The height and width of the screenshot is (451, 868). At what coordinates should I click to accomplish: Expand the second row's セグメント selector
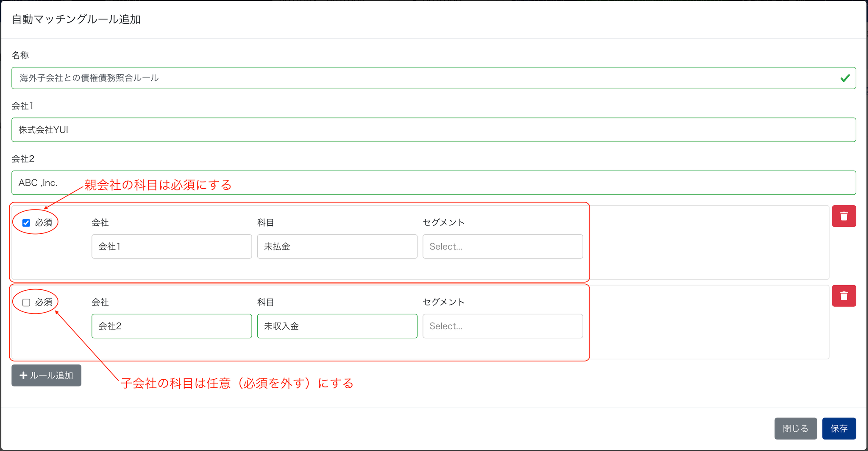pos(502,326)
